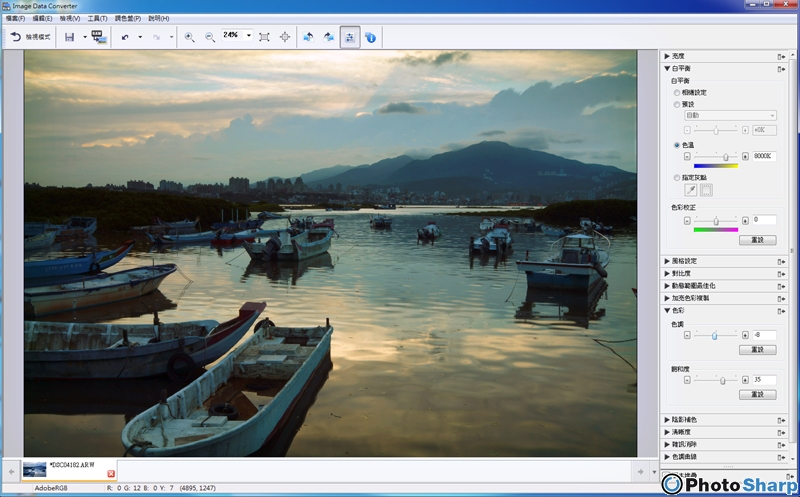Return to viewer mode (檢視模式) button
Image resolution: width=800 pixels, height=497 pixels.
31,37
